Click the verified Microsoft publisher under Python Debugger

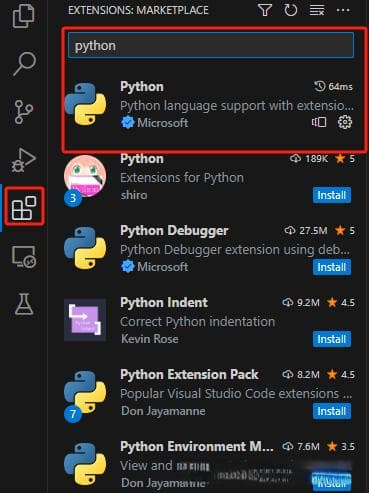tap(155, 267)
